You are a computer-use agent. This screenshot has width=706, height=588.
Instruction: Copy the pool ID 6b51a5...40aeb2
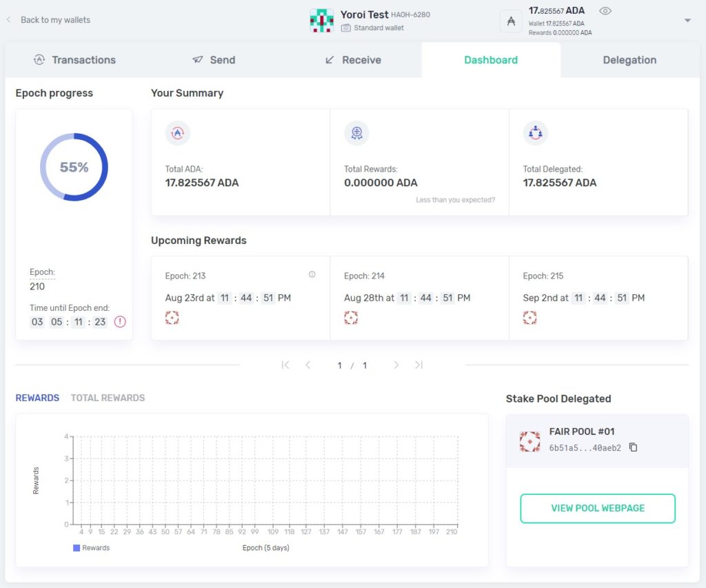(633, 447)
